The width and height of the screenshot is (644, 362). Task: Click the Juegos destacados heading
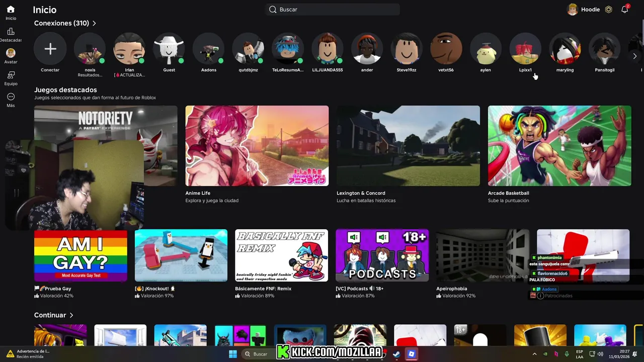click(x=65, y=90)
